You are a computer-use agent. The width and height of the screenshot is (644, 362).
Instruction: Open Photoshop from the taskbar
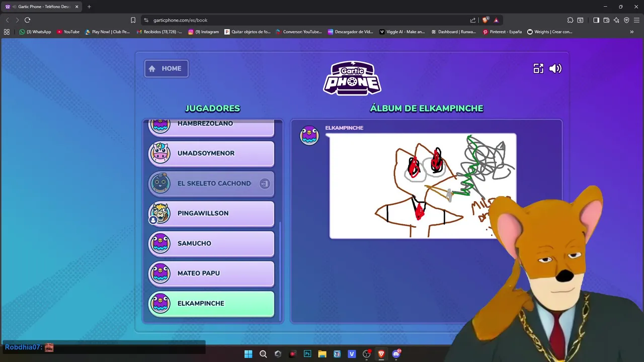(307, 354)
